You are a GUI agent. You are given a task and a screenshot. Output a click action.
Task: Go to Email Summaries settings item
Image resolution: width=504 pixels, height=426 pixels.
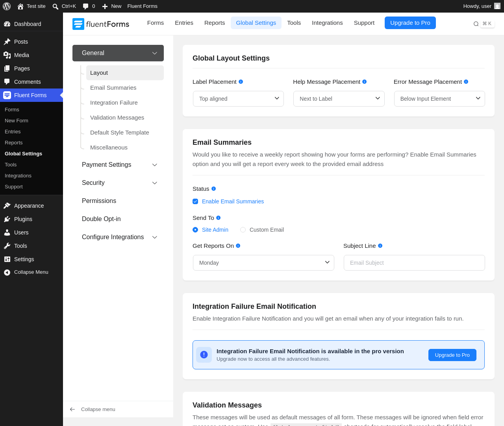click(125, 88)
